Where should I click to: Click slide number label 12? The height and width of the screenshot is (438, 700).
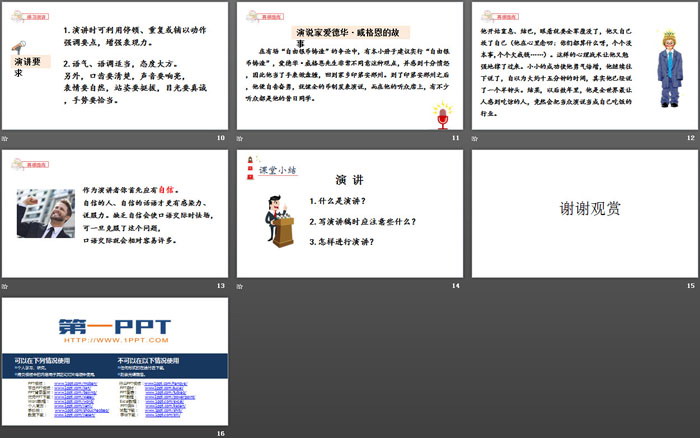(x=691, y=138)
